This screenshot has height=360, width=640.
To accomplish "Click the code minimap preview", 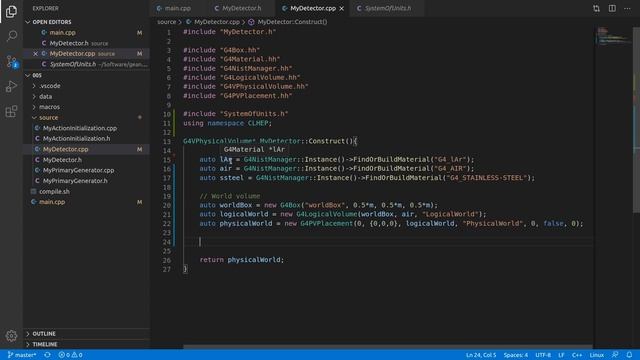I will click(613, 37).
